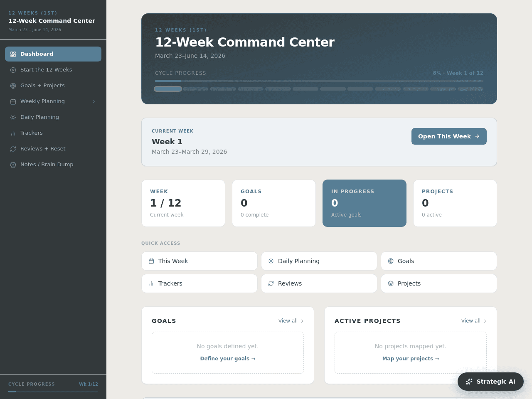Open the Strategic AI assistant

coord(490,382)
